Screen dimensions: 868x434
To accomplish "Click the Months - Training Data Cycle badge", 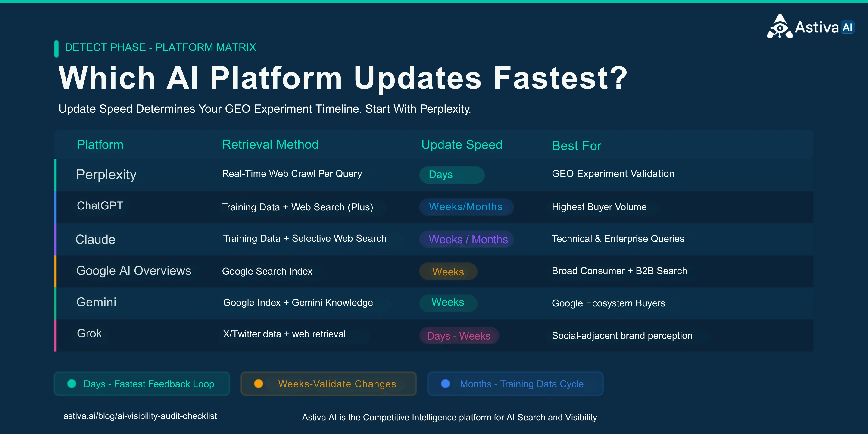I will tap(515, 384).
